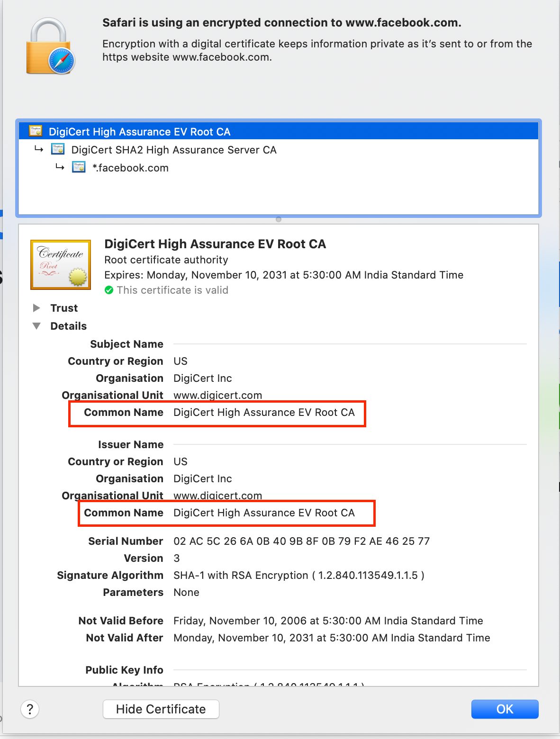The height and width of the screenshot is (739, 560).
Task: Select DigiCert SHA2 High Assurance Server CA row
Action: pos(279,150)
